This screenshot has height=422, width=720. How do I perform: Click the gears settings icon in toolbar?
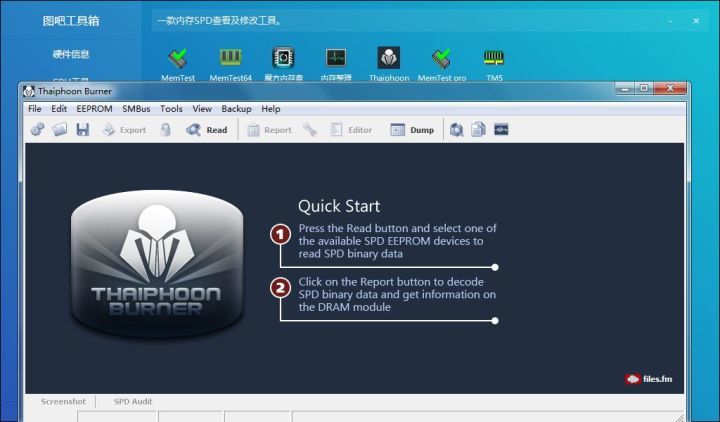(37, 130)
